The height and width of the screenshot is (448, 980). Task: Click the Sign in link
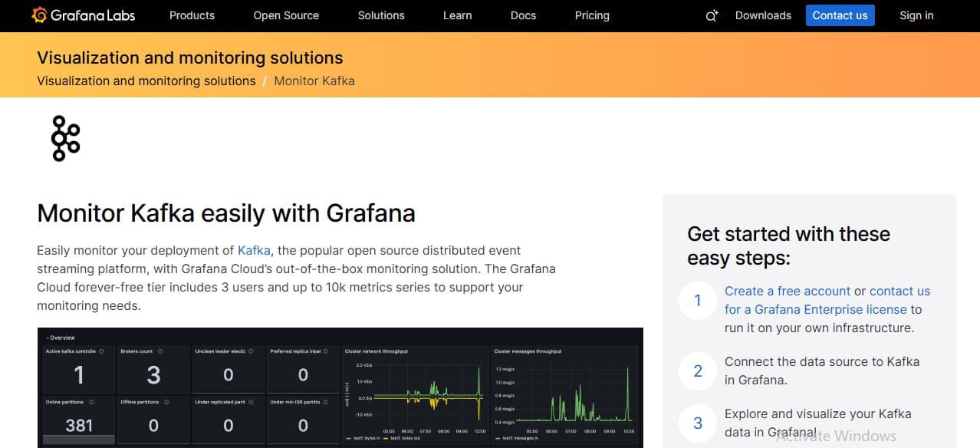(x=916, y=15)
